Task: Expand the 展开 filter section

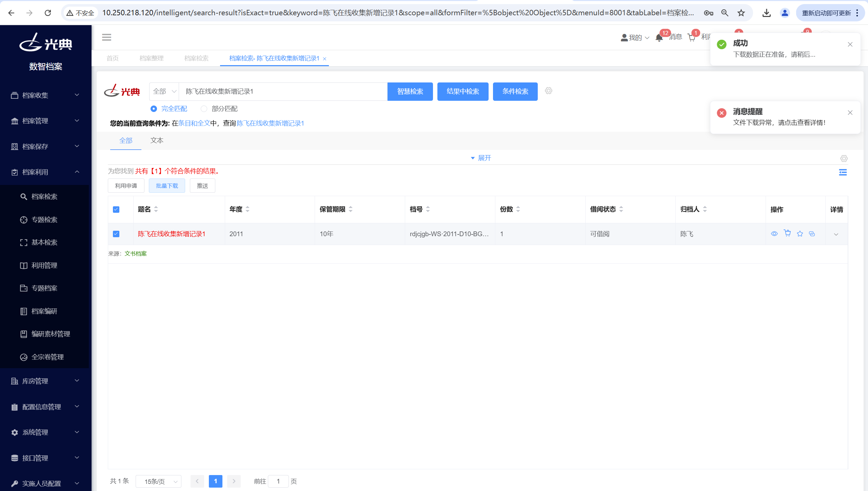Action: click(x=480, y=158)
